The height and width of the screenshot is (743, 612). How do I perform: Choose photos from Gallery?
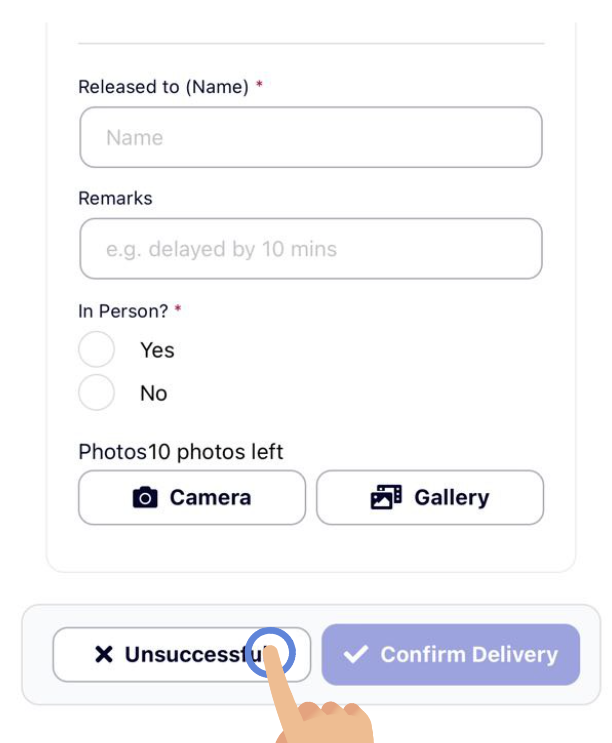[x=430, y=498]
